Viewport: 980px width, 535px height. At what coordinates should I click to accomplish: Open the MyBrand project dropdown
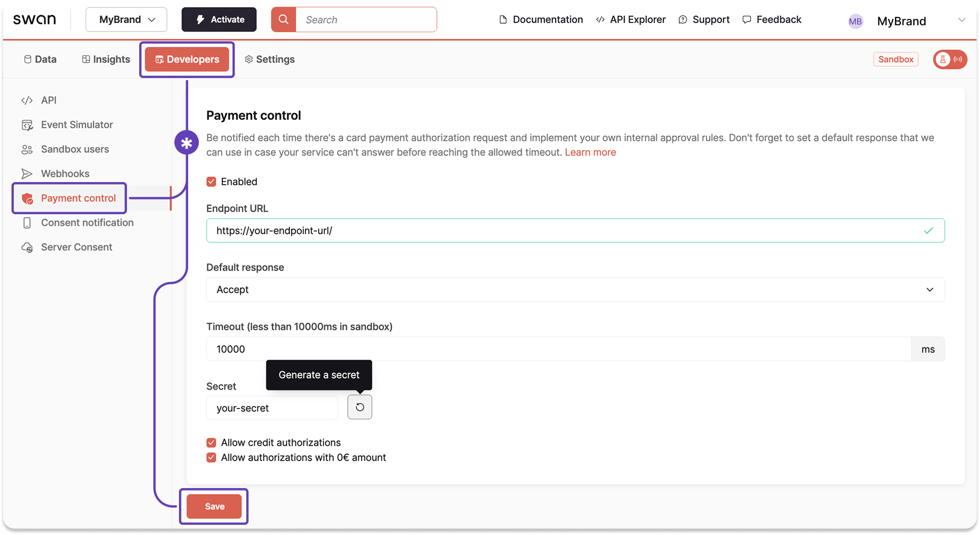pos(126,19)
